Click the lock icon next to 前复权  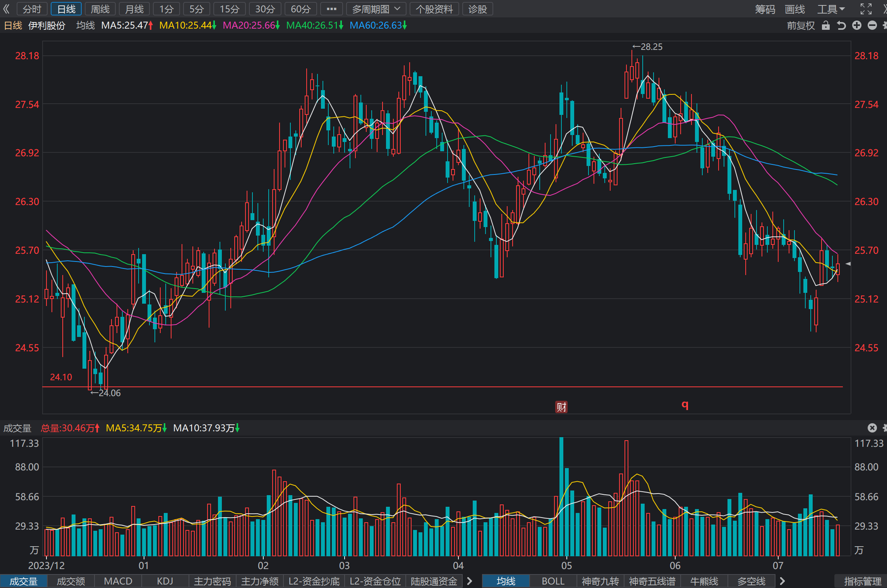pos(825,26)
